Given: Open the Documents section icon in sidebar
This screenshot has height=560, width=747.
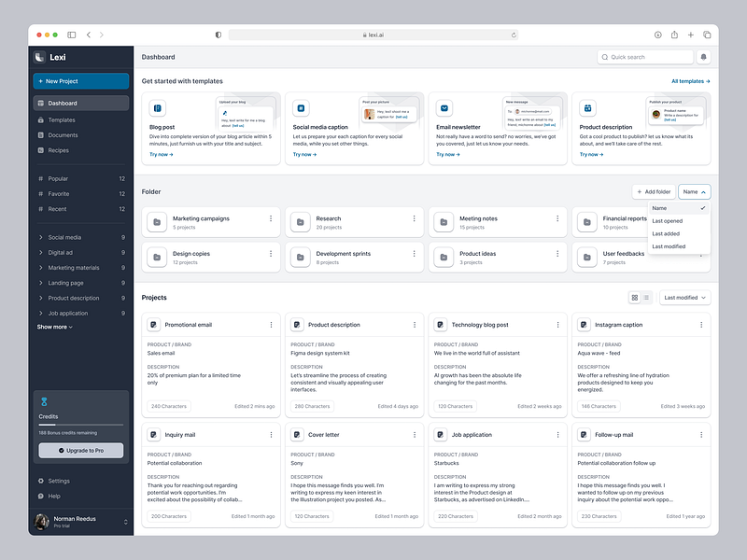Looking at the screenshot, I should [x=40, y=134].
